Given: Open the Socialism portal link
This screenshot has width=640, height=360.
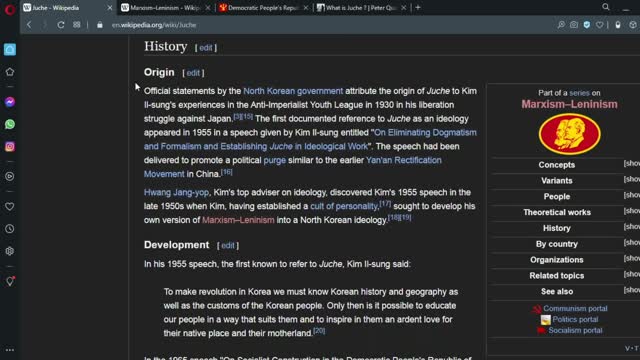Looking at the screenshot, I should [575, 331].
